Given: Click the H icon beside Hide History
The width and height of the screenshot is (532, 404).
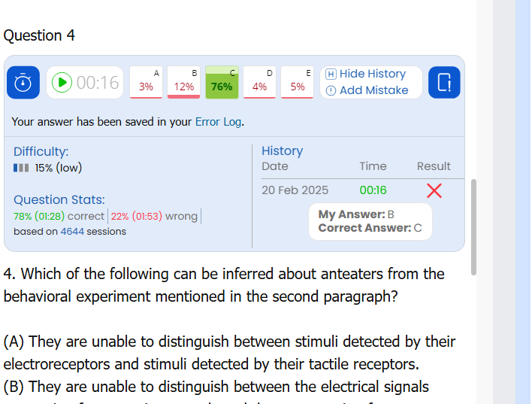Looking at the screenshot, I should [331, 74].
